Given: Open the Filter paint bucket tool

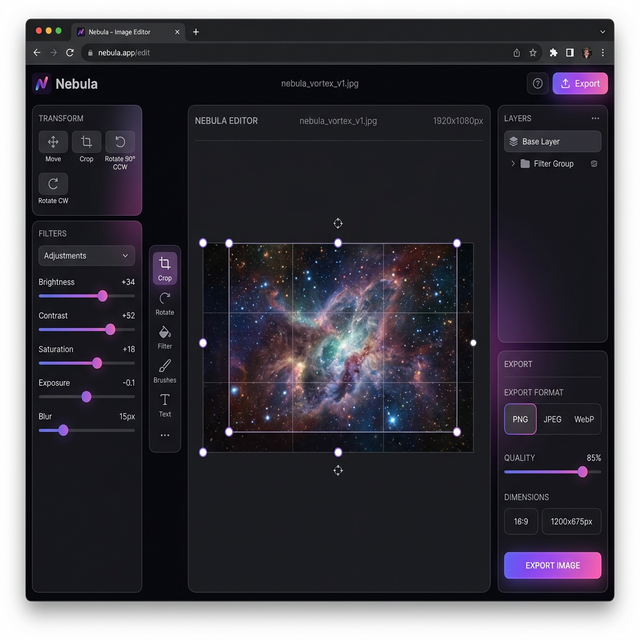Looking at the screenshot, I should (165, 338).
